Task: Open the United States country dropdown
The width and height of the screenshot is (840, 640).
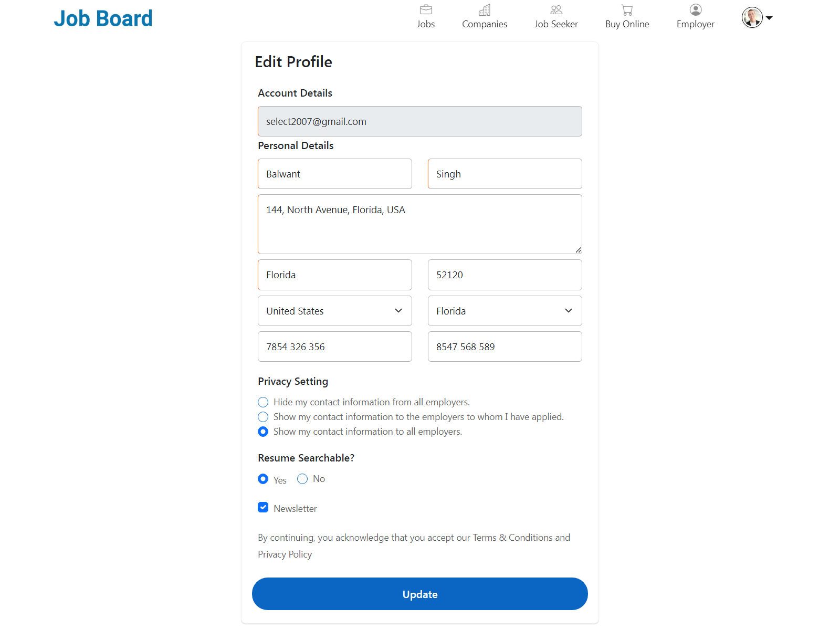Action: tap(334, 311)
